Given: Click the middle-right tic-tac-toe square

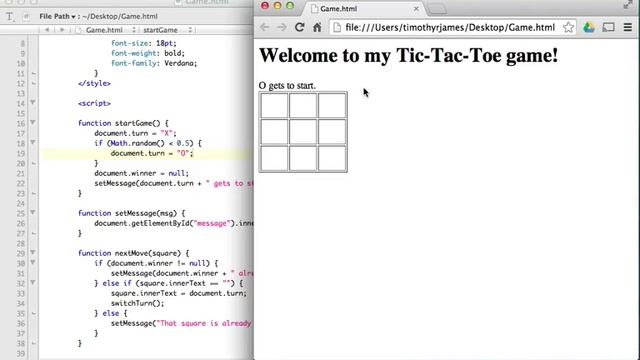Looking at the screenshot, I should click(332, 131).
